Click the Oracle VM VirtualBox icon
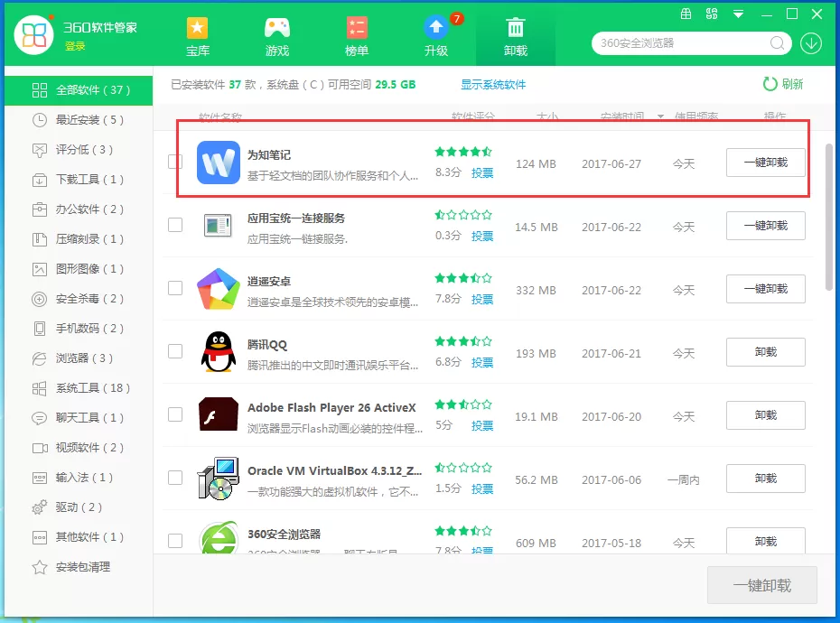This screenshot has width=840, height=623. click(x=218, y=479)
